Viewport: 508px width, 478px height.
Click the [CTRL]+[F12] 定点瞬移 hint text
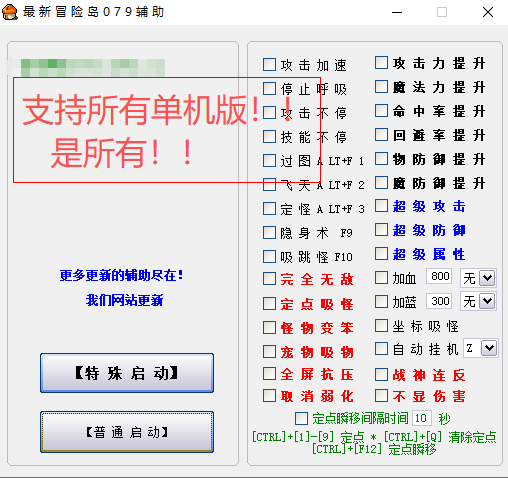click(x=374, y=449)
